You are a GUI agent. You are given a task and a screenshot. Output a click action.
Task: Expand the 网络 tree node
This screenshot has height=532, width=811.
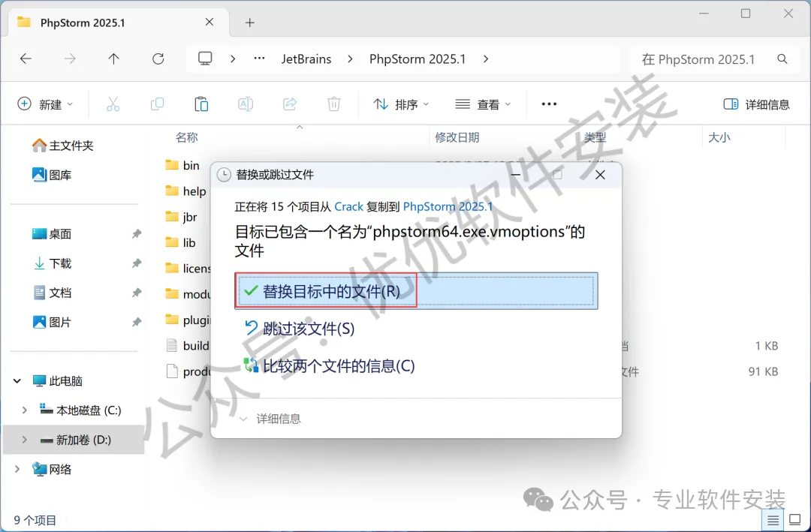click(17, 469)
